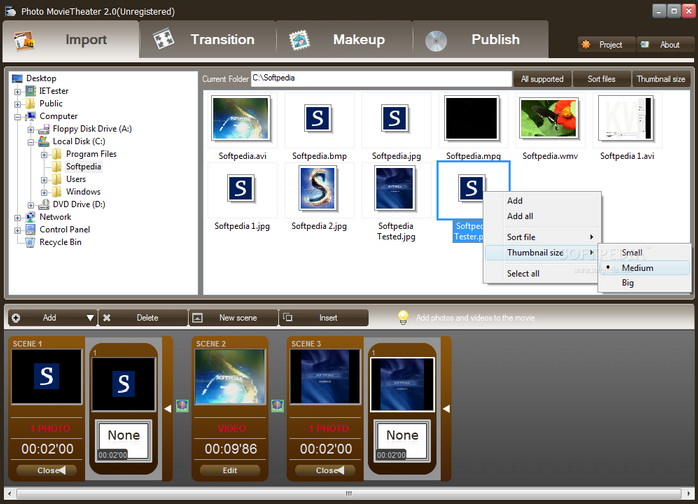Select Small thumbnail size option
This screenshot has width=698, height=504.
[x=632, y=253]
